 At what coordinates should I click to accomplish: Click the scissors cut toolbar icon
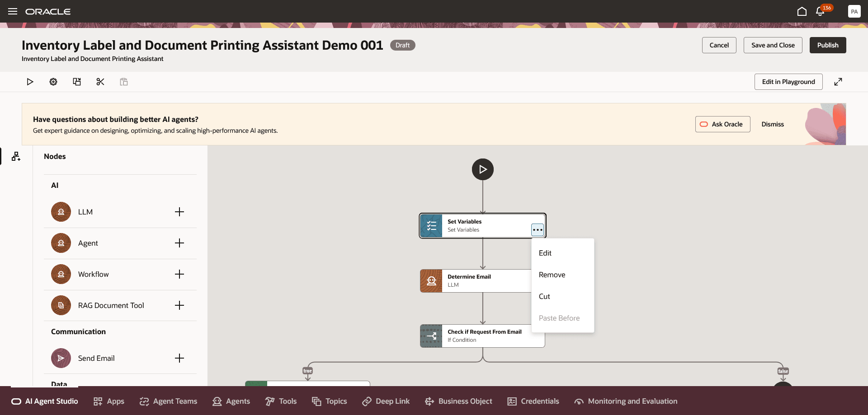[x=100, y=82]
